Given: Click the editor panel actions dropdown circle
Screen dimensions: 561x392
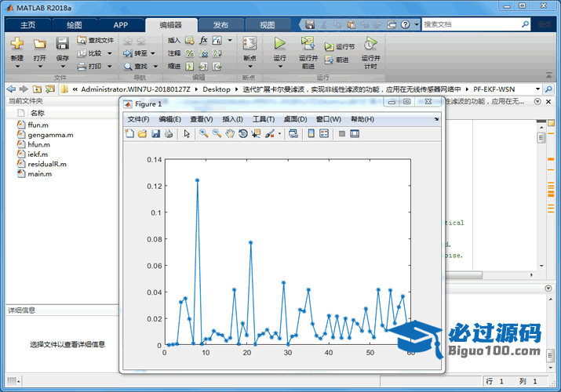Looking at the screenshot, I should click(x=537, y=101).
